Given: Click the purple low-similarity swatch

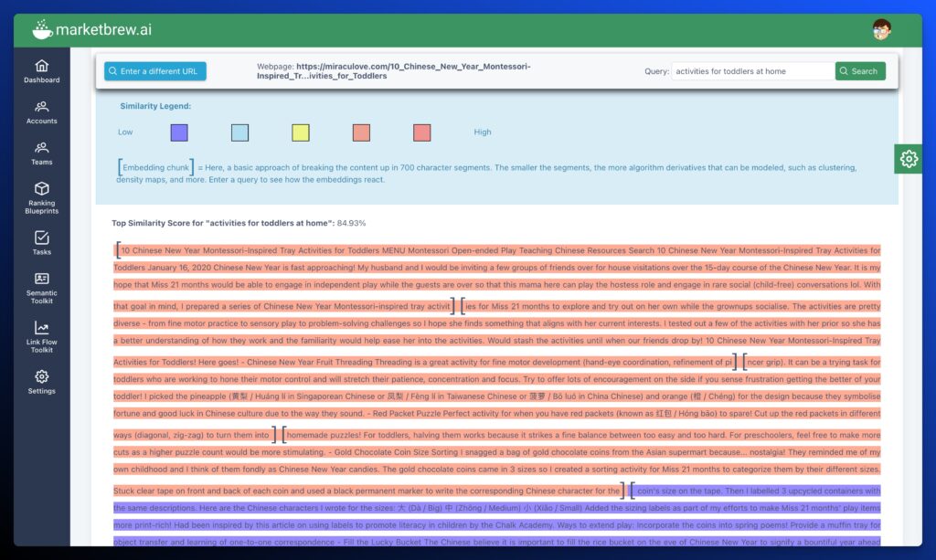Looking at the screenshot, I should tap(179, 132).
